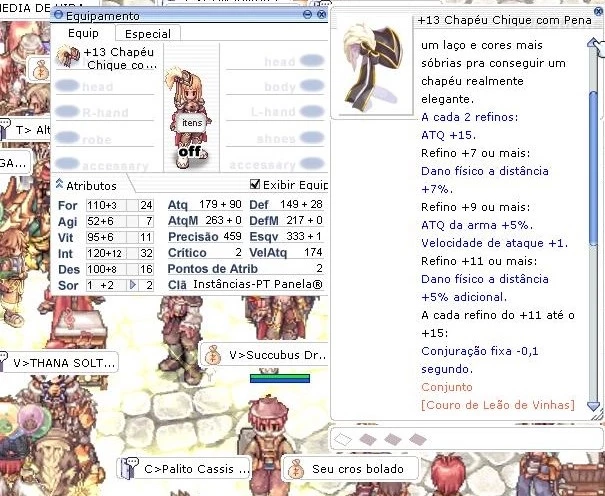Click the empty left head slot

coord(105,86)
